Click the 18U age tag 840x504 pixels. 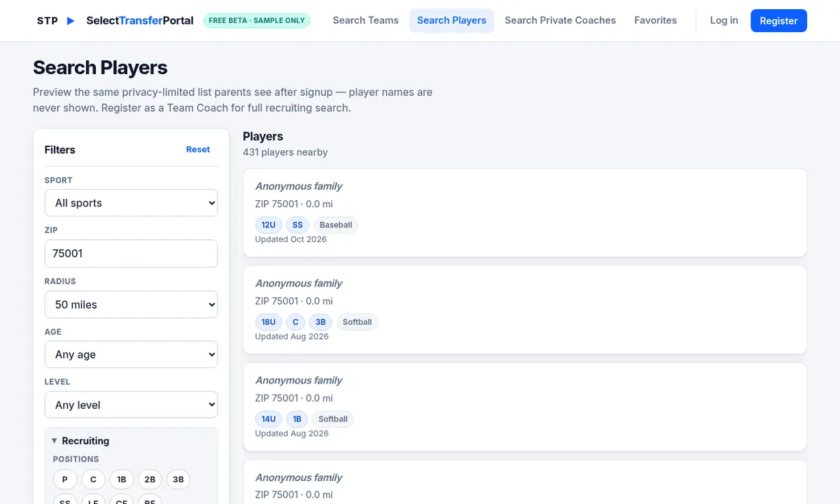(269, 322)
